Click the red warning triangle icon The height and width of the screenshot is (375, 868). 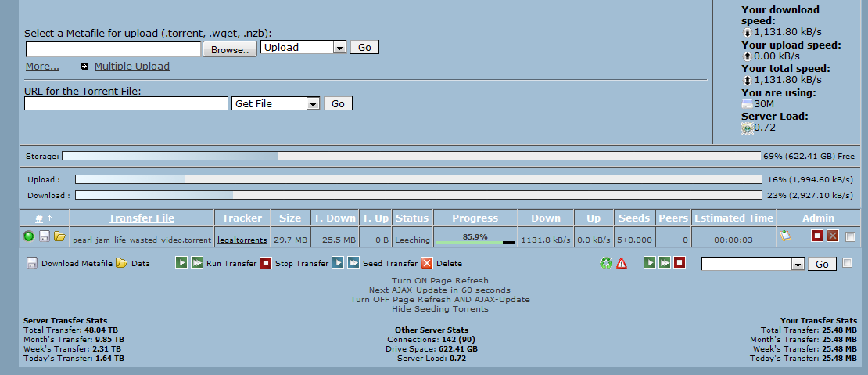coord(622,264)
